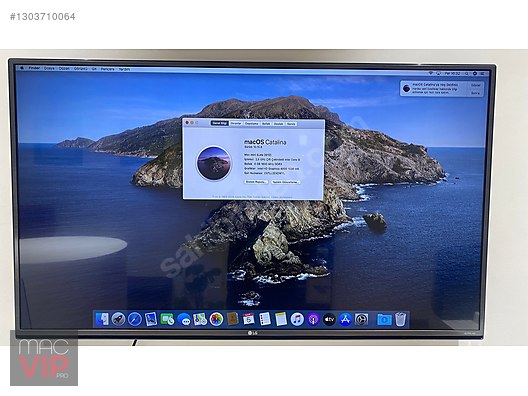Launch Launchpad rocket icon in Dock
528x396 pixels.
pos(118,319)
